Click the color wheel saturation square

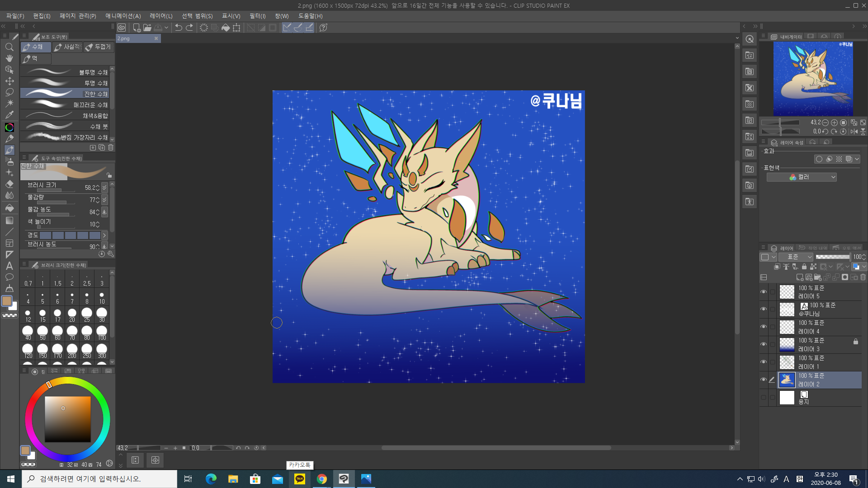tap(68, 419)
